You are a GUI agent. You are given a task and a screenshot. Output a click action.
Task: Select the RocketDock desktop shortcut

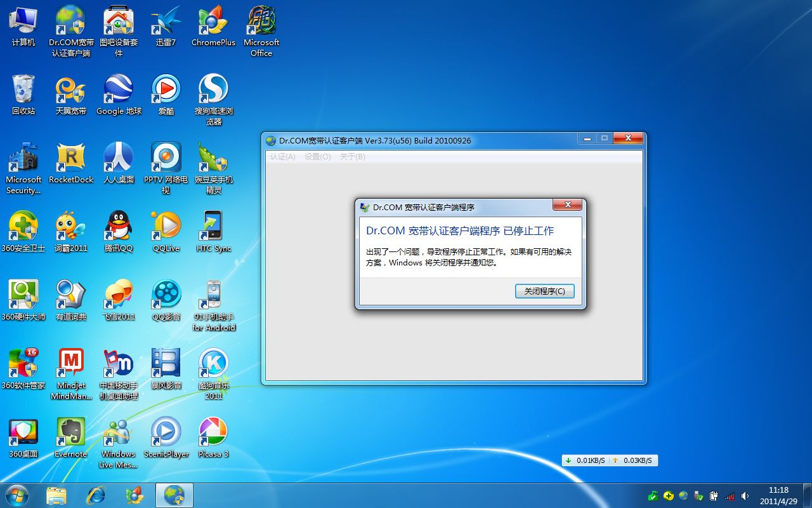point(71,164)
